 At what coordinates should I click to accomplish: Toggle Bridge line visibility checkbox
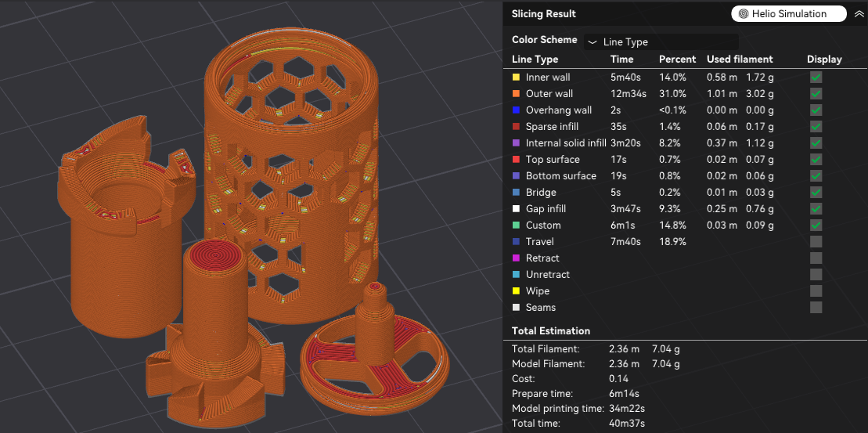pos(816,193)
